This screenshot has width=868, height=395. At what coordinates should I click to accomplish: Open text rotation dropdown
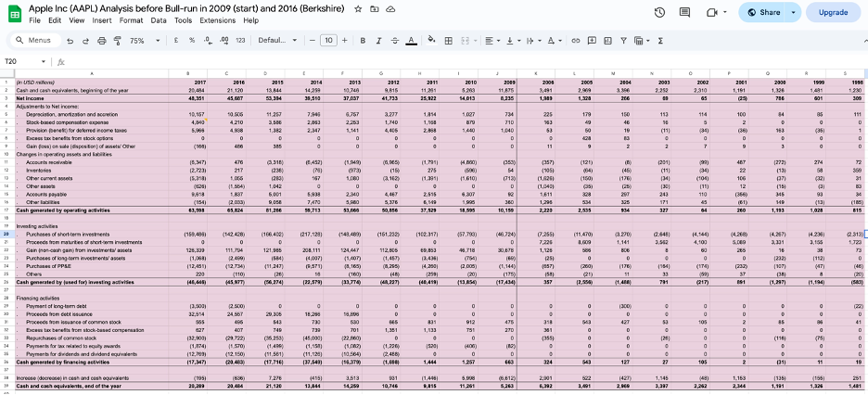554,41
